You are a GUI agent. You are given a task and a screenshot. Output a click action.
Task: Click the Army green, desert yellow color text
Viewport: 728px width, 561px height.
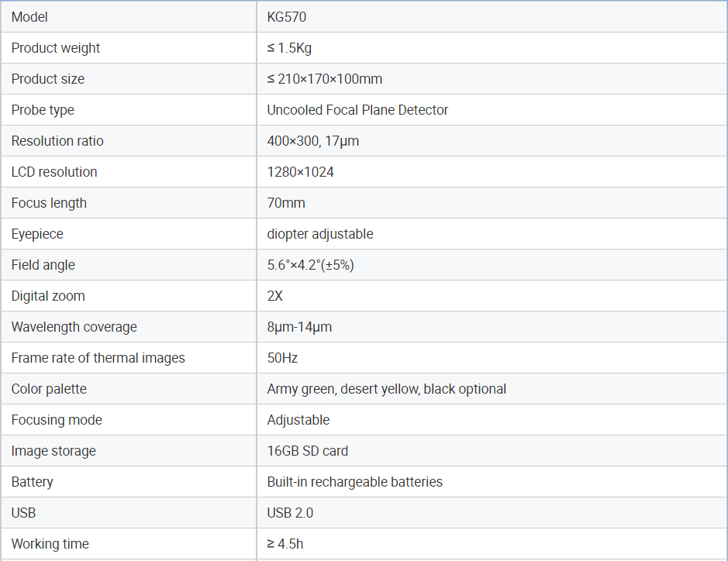click(343, 389)
